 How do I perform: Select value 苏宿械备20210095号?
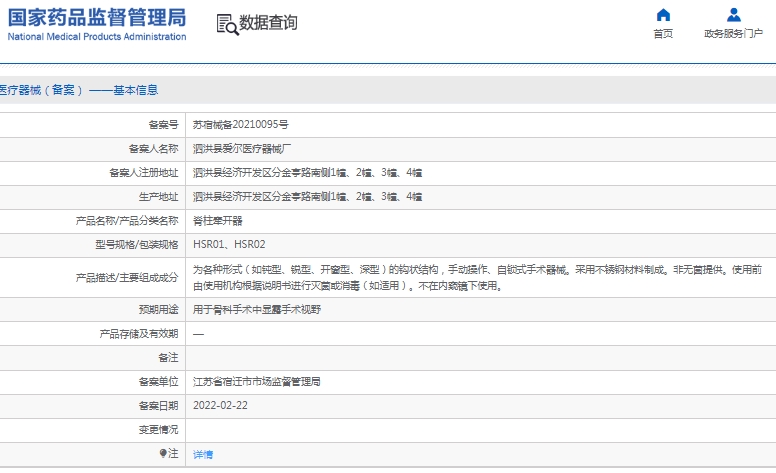pyautogui.click(x=241, y=125)
